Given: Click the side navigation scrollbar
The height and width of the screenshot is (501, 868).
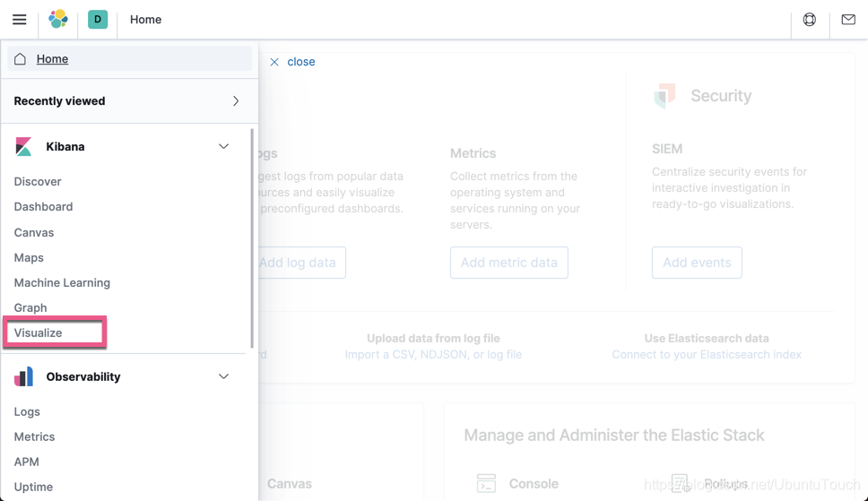Looking at the screenshot, I should click(x=253, y=238).
